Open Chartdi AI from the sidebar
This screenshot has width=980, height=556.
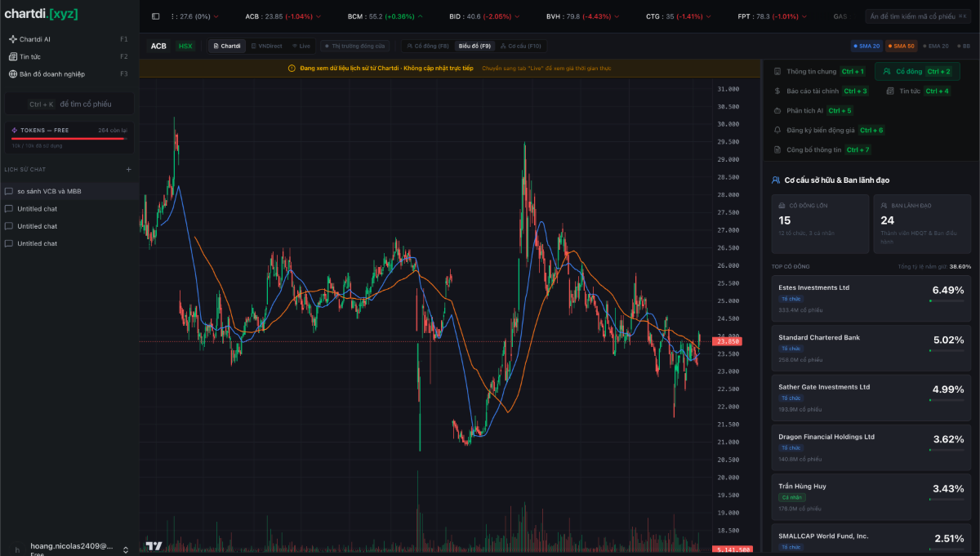[68, 39]
